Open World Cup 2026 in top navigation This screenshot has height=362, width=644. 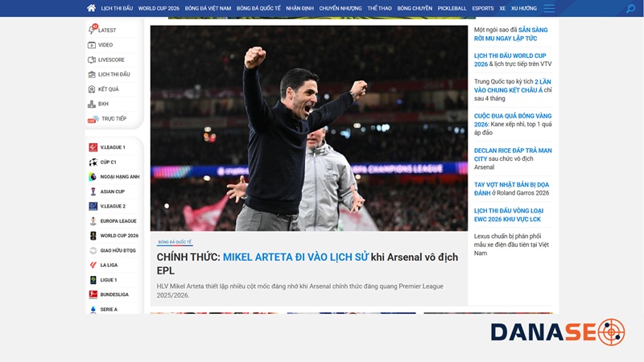tap(159, 8)
